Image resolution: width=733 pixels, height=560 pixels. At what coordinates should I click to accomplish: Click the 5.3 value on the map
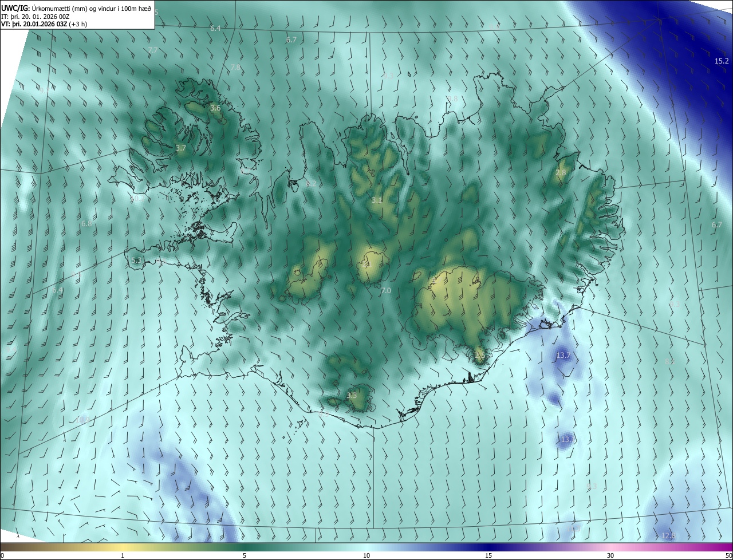point(136,261)
